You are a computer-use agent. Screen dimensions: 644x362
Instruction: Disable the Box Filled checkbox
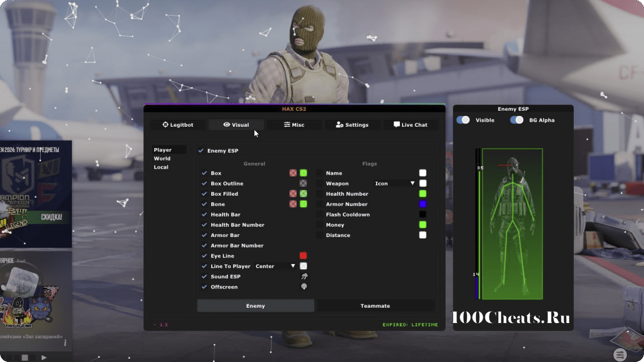[x=204, y=193]
